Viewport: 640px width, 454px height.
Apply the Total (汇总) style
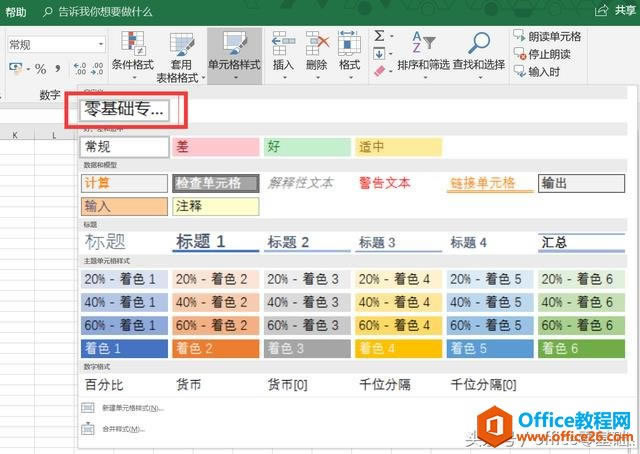pyautogui.click(x=581, y=242)
